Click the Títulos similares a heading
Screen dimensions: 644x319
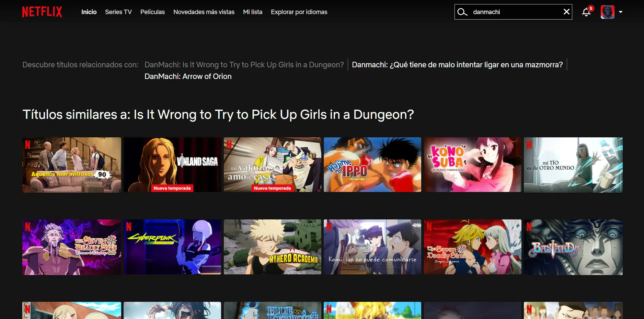point(218,114)
